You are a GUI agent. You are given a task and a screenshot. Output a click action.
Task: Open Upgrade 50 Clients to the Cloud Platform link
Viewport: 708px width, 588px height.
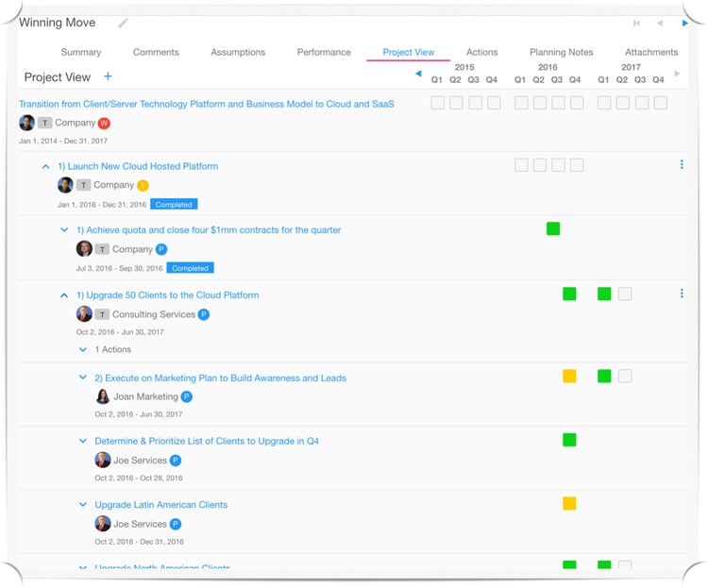click(167, 294)
